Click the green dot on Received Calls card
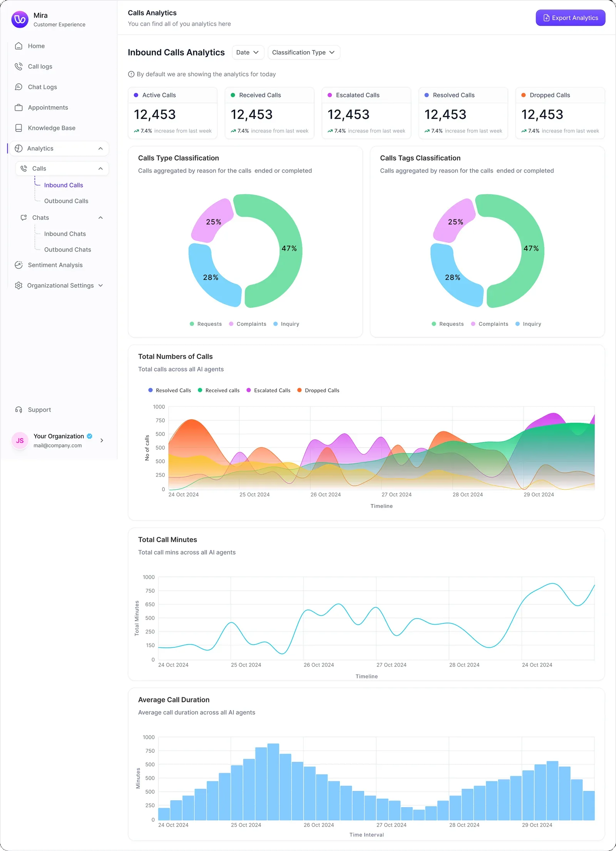Screen dimensions: 616x851 [233, 95]
